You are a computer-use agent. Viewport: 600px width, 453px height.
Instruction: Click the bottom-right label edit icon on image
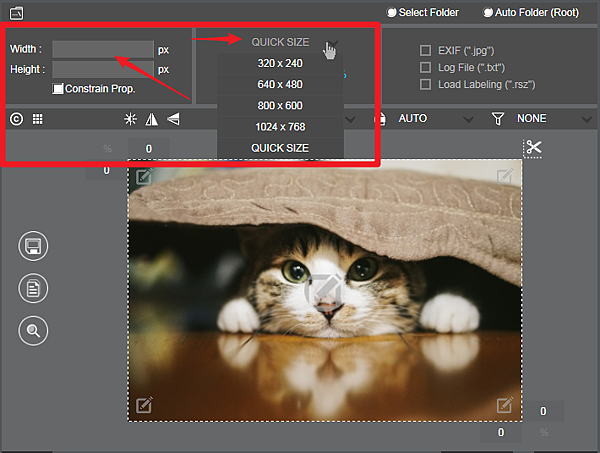click(x=505, y=405)
